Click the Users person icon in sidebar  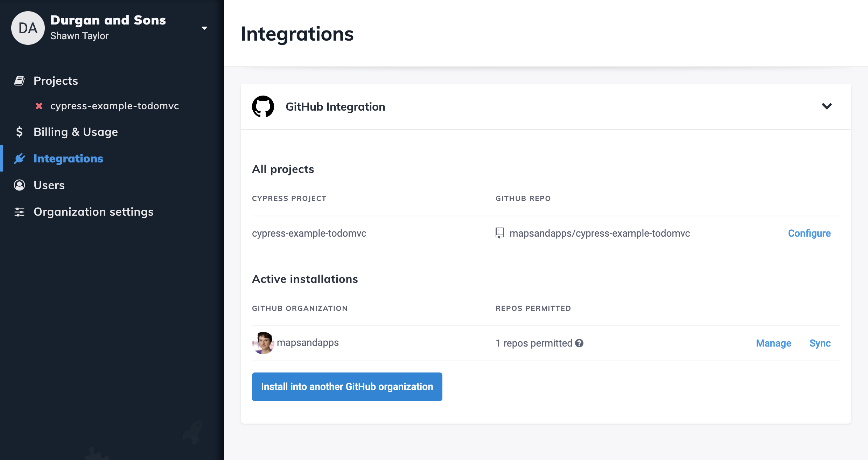(x=20, y=185)
